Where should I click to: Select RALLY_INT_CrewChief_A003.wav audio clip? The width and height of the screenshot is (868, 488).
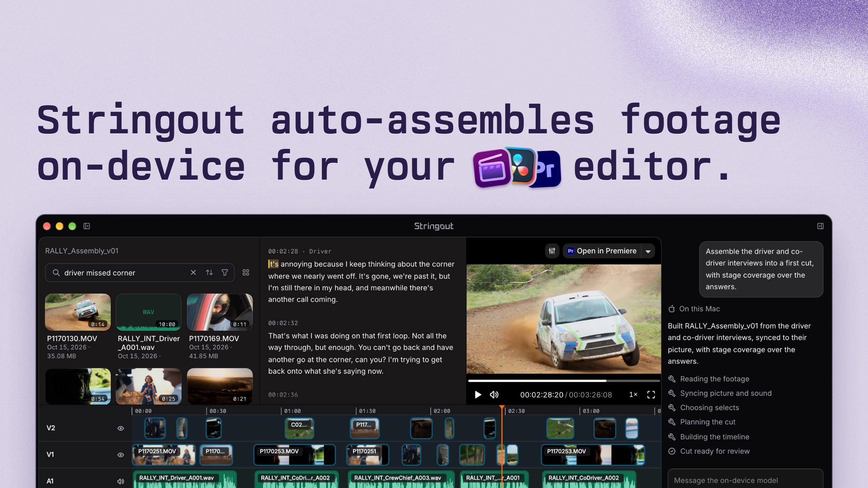click(401, 479)
